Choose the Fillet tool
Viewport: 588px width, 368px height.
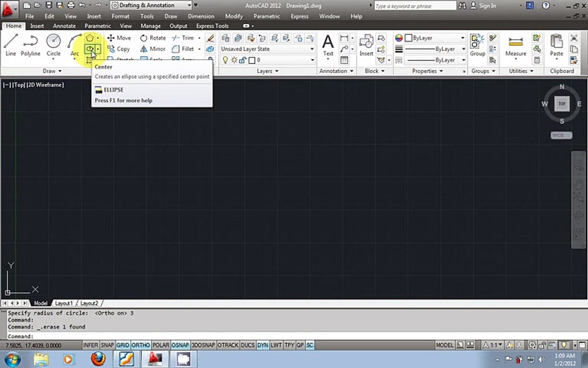183,49
